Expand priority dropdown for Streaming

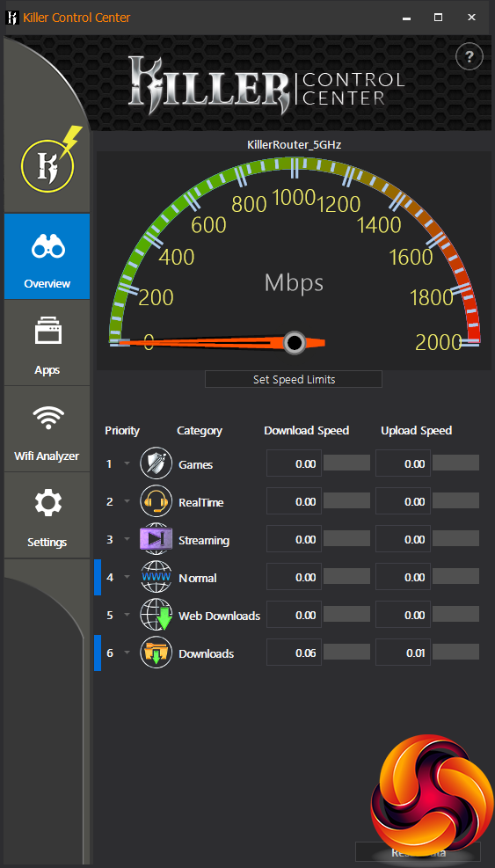point(127,539)
